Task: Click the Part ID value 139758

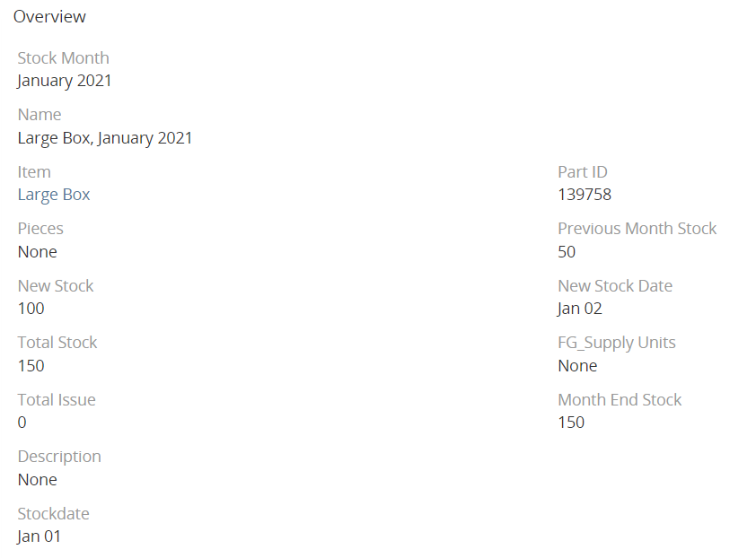Action: click(585, 195)
